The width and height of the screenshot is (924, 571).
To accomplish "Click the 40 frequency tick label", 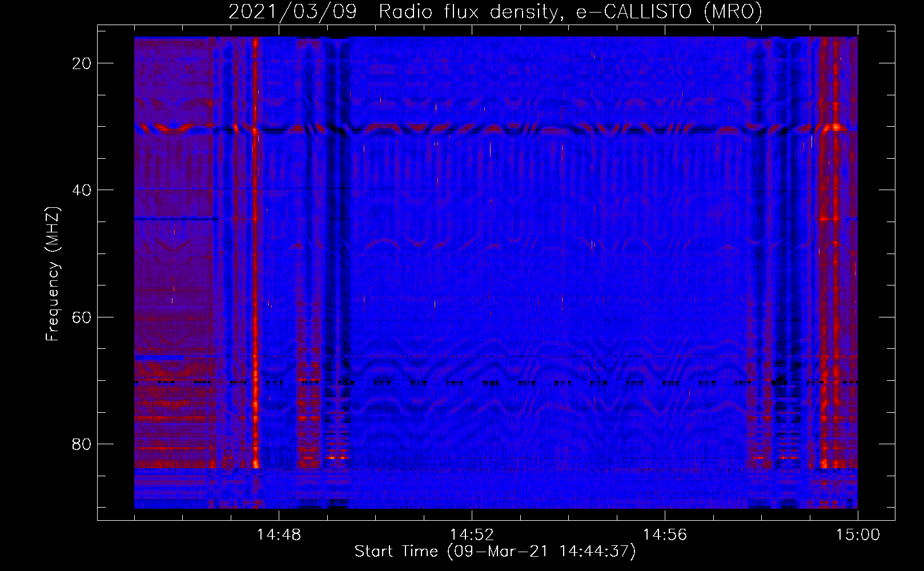I will coord(82,190).
